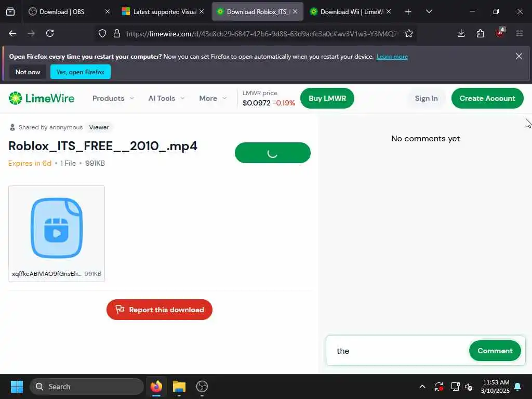Close the Download Wii LimeWire tab
Screen dimensions: 532x399
(389, 11)
